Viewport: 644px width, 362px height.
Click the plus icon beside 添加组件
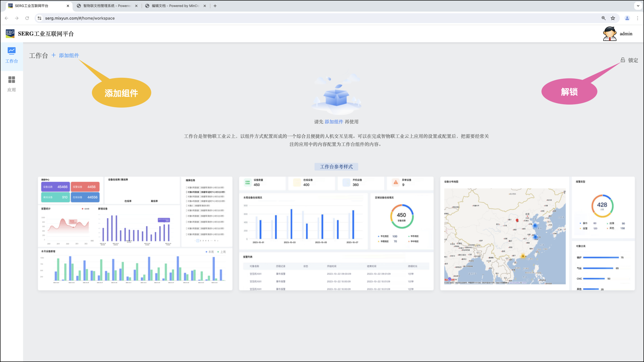tap(54, 55)
